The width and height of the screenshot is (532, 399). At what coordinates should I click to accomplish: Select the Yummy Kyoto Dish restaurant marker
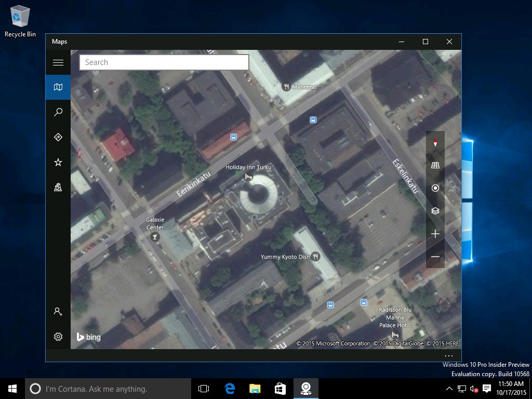click(x=315, y=257)
